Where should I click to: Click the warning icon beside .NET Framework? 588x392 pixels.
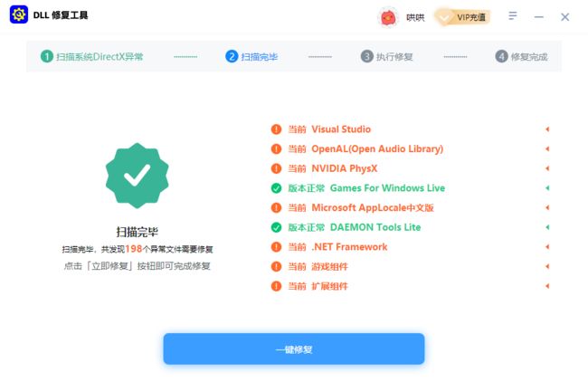click(277, 247)
